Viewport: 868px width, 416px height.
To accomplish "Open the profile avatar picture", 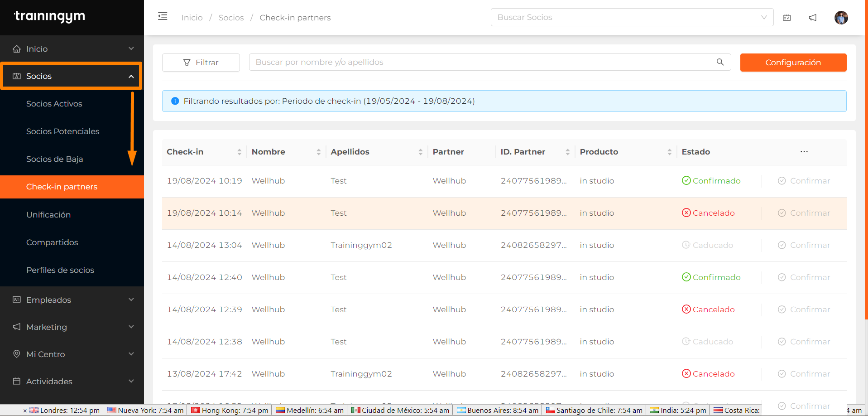I will pyautogui.click(x=841, y=17).
